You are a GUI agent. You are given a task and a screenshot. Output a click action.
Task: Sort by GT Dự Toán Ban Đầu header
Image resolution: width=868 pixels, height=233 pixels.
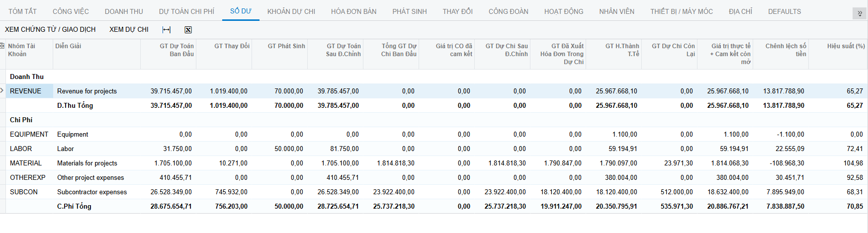168,54
